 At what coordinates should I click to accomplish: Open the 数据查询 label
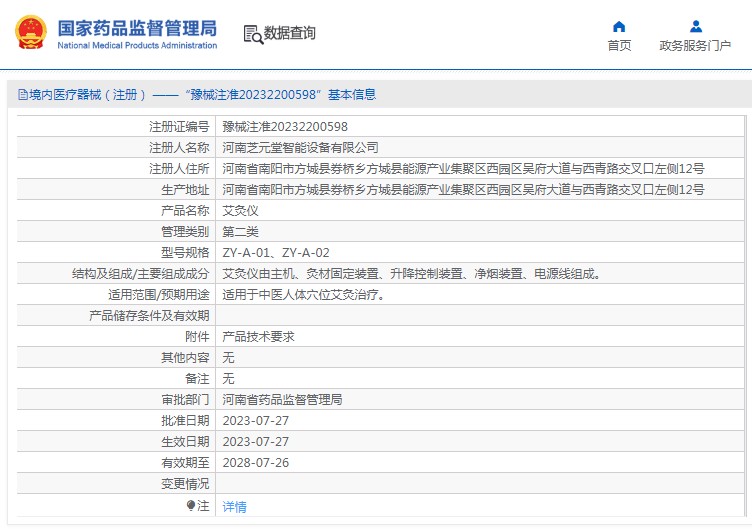(290, 33)
